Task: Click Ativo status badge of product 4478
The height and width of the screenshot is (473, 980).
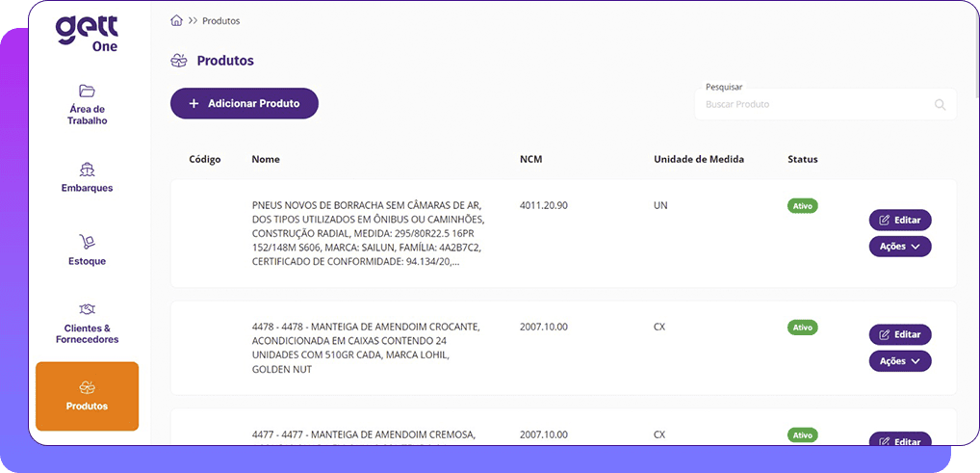Action: tap(802, 328)
